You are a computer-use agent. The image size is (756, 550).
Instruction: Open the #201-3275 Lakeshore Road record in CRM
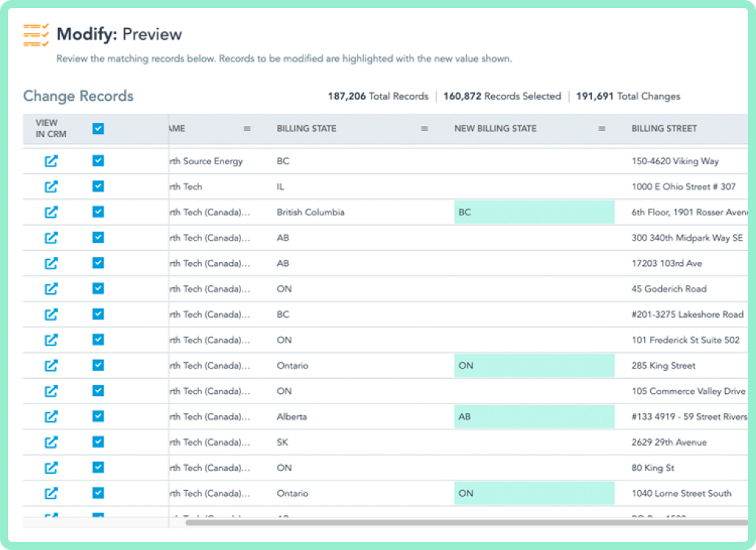(51, 315)
